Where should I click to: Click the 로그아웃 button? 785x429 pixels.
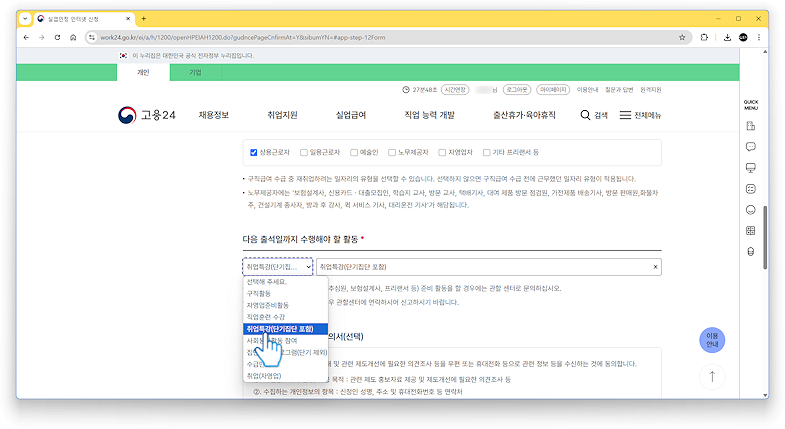pos(517,90)
